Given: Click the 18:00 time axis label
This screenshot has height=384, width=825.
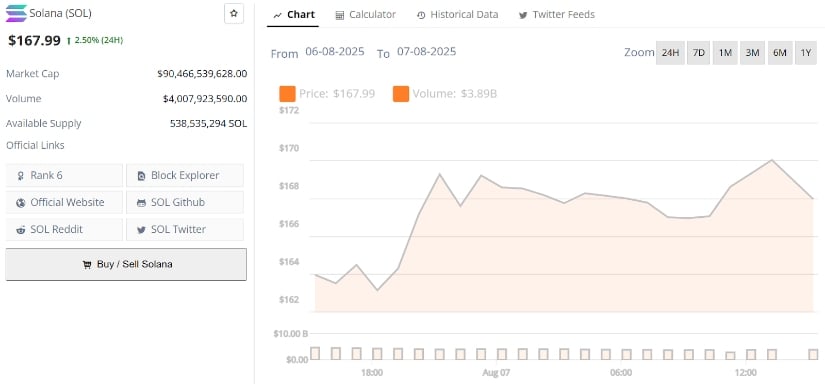Looking at the screenshot, I should point(372,372).
